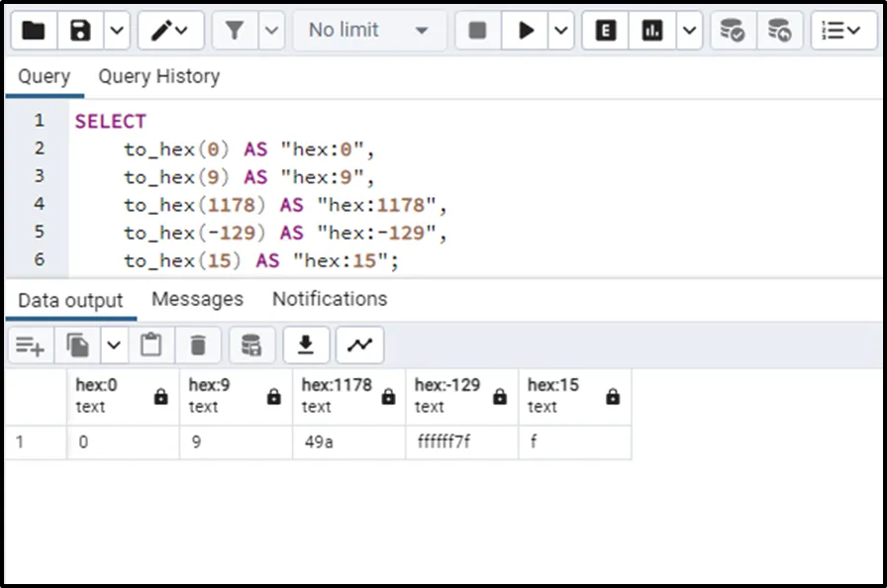The image size is (887, 588).
Task: Download results as CSV file
Action: point(306,344)
